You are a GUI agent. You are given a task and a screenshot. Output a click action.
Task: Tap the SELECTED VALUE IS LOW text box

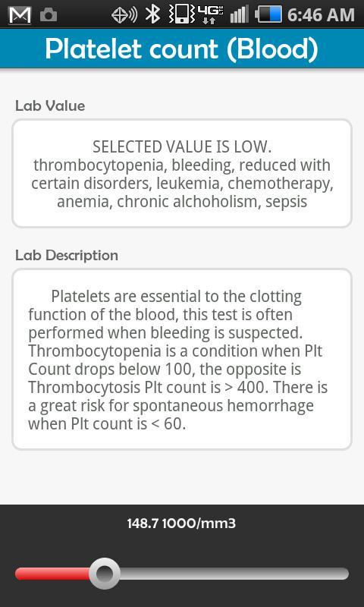click(x=182, y=174)
